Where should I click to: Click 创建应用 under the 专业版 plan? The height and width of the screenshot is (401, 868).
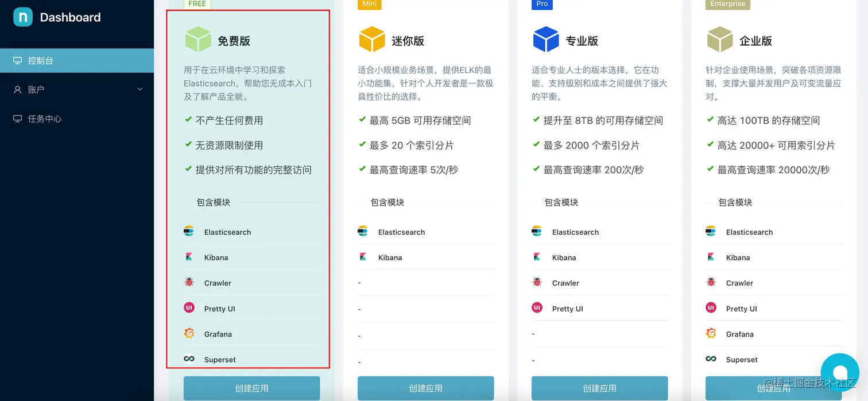coord(599,388)
